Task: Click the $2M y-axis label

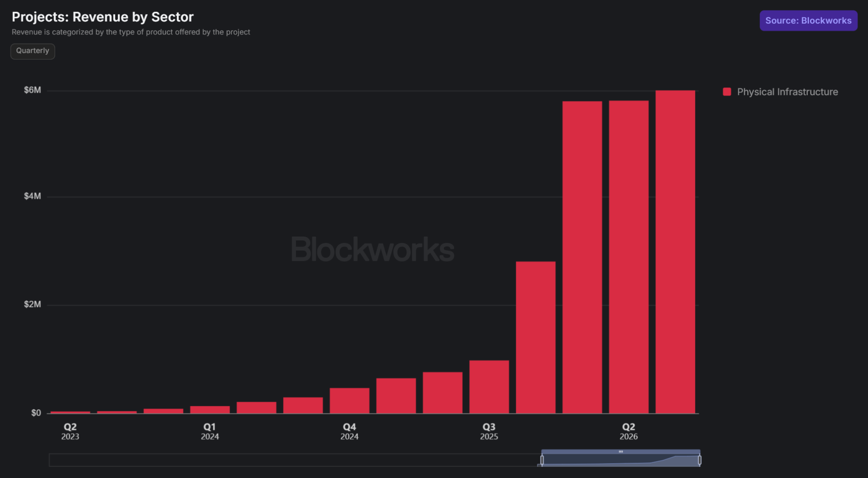Action: click(33, 304)
